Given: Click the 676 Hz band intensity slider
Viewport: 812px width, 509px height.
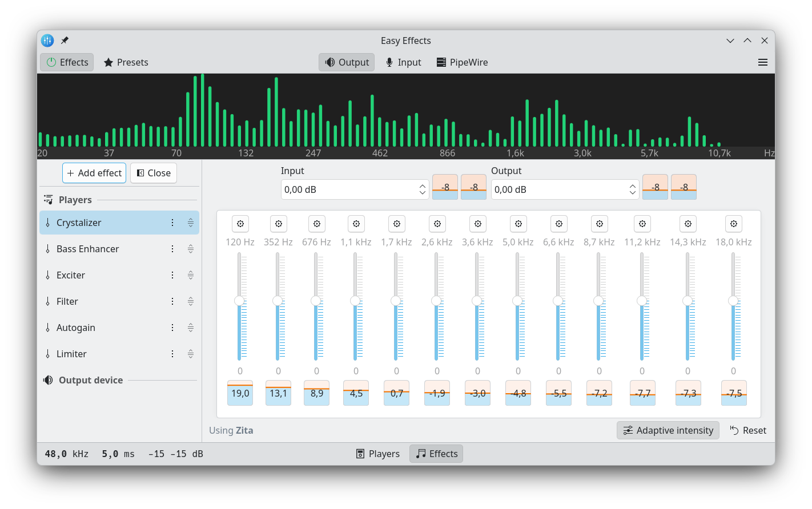Looking at the screenshot, I should 316,301.
